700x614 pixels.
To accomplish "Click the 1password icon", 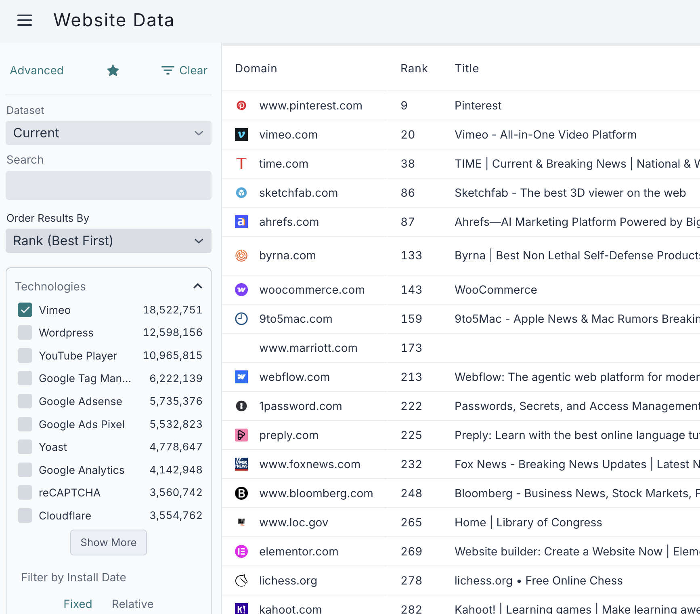I will point(241,406).
